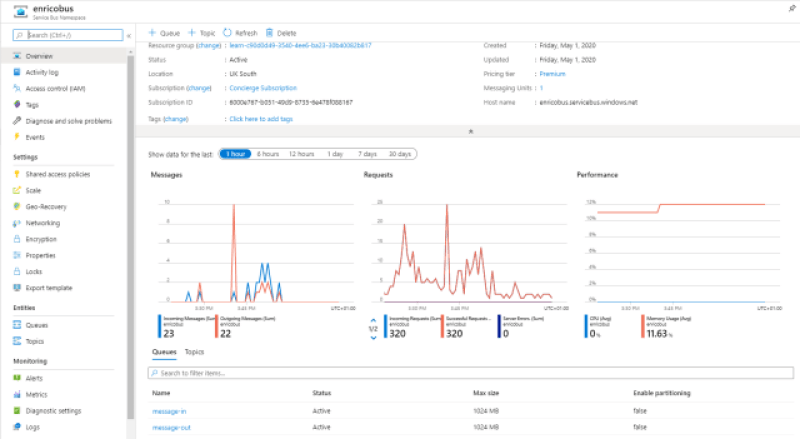Select the 12 hours time range
The width and height of the screenshot is (800, 439).
coord(302,154)
